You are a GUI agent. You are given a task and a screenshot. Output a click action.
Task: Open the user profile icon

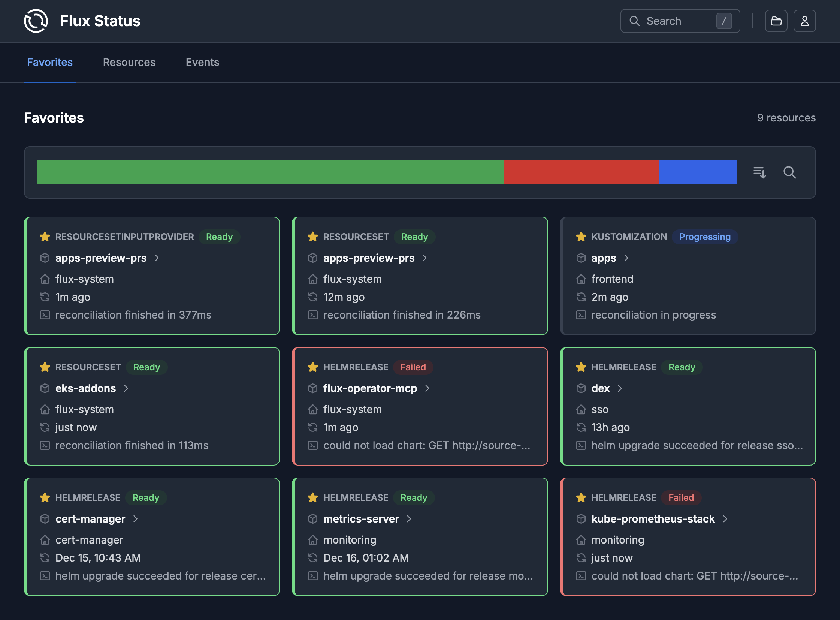804,21
